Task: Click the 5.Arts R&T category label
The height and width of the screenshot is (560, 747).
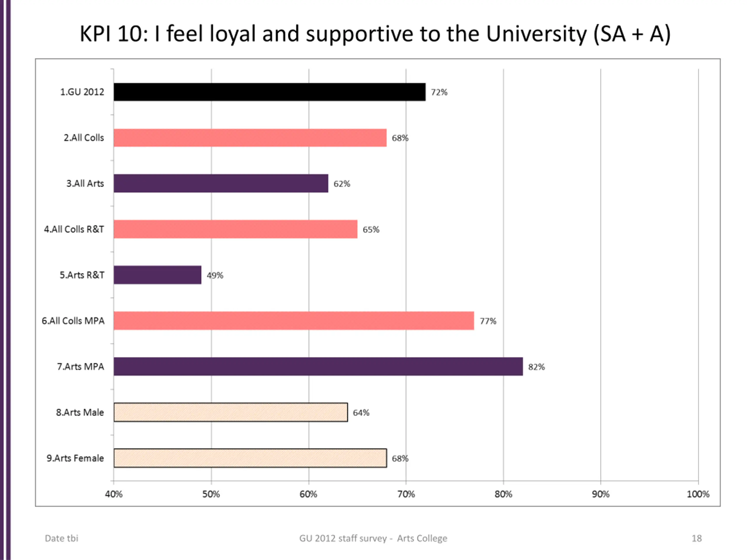Action: [82, 275]
